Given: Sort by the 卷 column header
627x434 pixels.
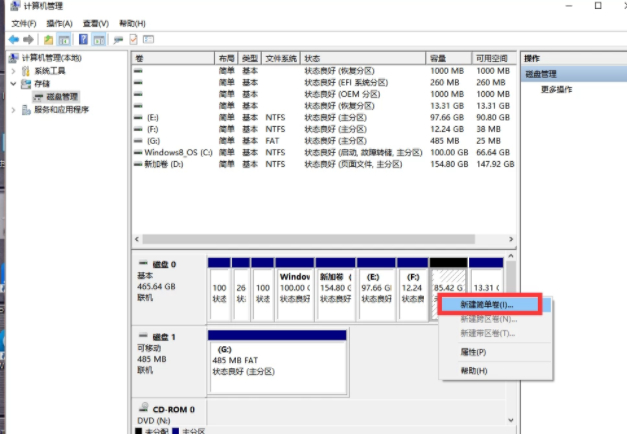Looking at the screenshot, I should click(174, 58).
